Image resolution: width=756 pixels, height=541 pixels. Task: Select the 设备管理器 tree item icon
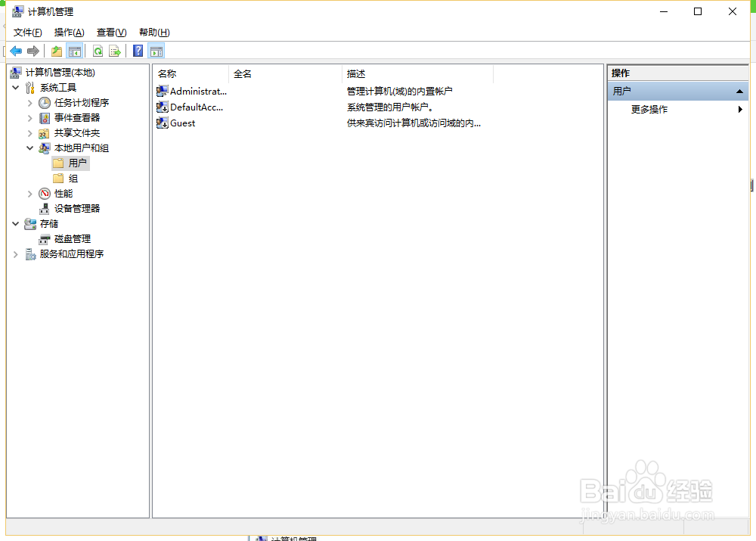tap(43, 208)
